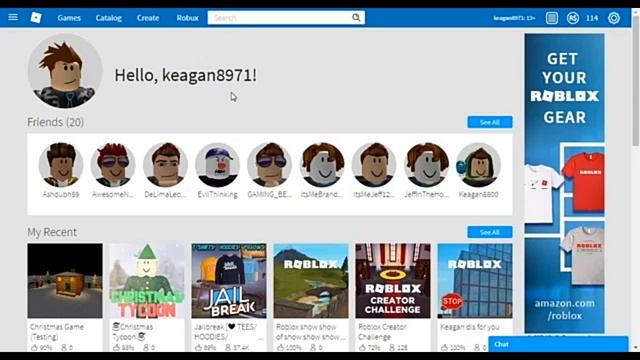Open the Keagan dis for you thumbnail
The height and width of the screenshot is (360, 640).
(475, 281)
